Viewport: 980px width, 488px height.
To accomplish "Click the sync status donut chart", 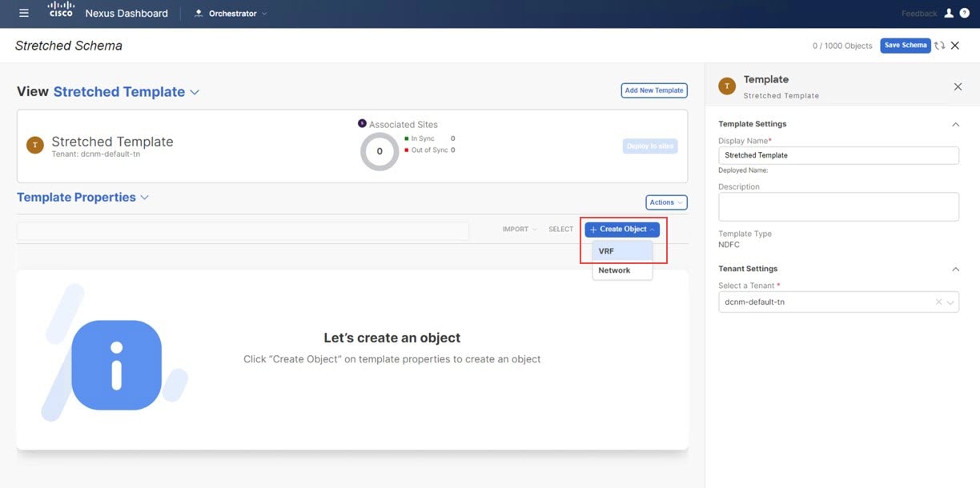I will pos(380,151).
